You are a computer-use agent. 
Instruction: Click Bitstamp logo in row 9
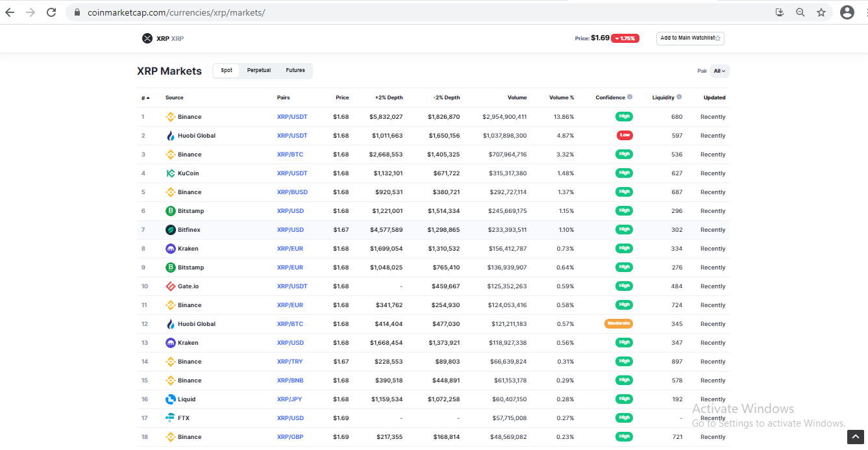point(171,268)
